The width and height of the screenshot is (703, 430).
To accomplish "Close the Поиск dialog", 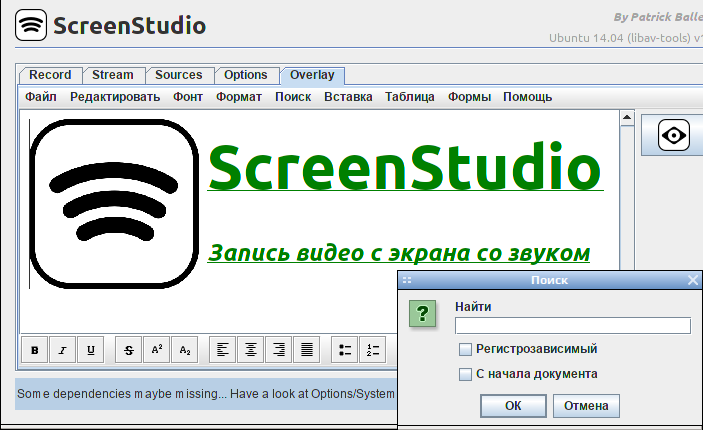I will [x=693, y=280].
